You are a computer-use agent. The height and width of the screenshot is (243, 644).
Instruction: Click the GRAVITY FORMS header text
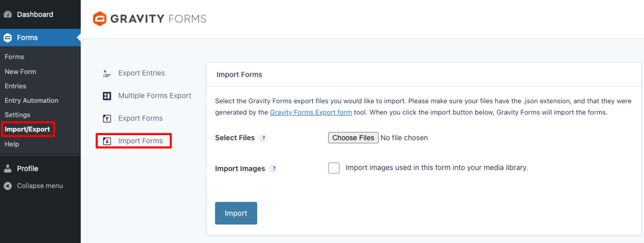159,19
